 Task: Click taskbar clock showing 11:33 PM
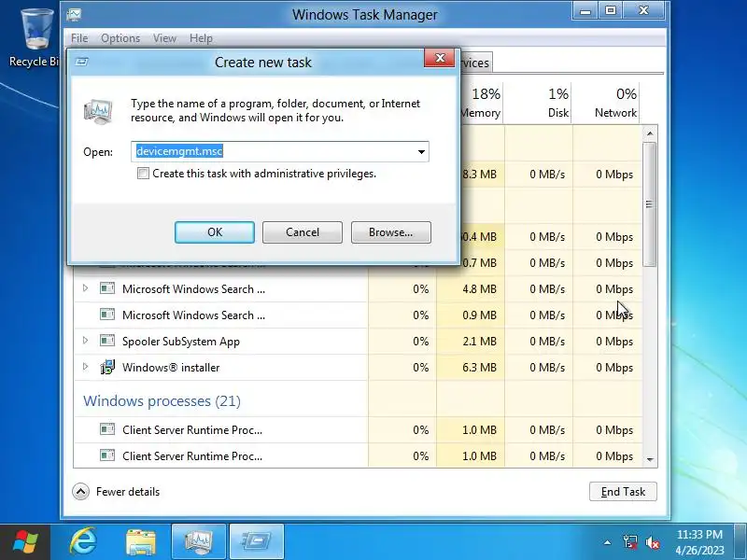[699, 542]
